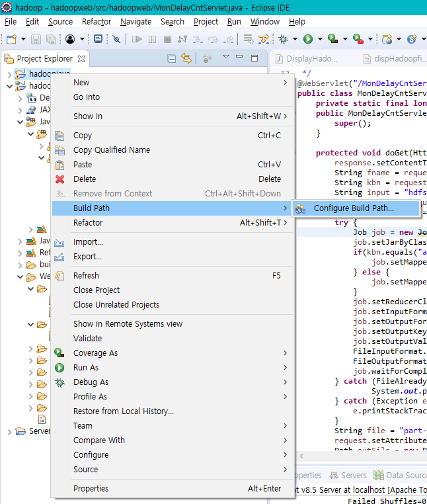Image resolution: width=427 pixels, height=504 pixels.
Task: Click the New wizard toolbar icon
Action: pos(11,39)
